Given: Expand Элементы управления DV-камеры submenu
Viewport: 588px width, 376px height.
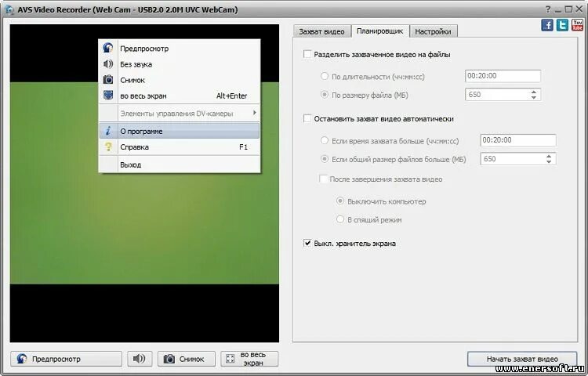Looking at the screenshot, I should pyautogui.click(x=180, y=113).
